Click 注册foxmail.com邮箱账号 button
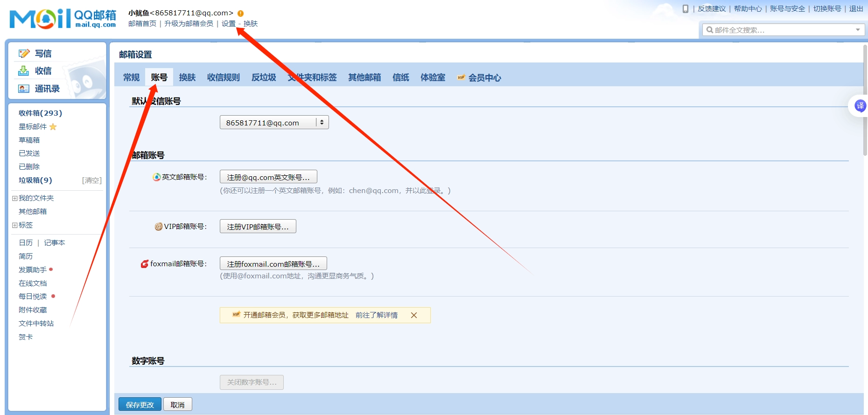This screenshot has height=415, width=868. click(x=273, y=264)
